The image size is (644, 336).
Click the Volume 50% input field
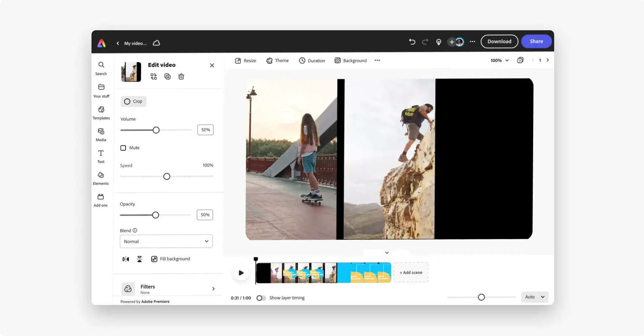206,130
